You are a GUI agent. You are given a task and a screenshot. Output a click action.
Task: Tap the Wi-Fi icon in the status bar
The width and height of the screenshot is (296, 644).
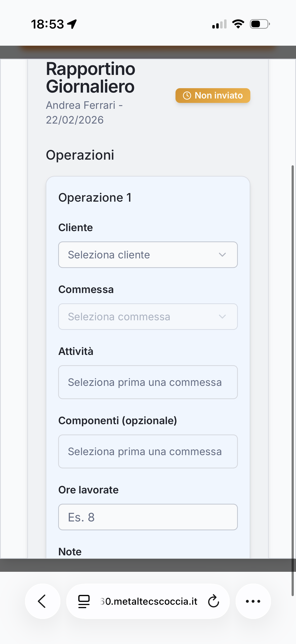coord(238,24)
